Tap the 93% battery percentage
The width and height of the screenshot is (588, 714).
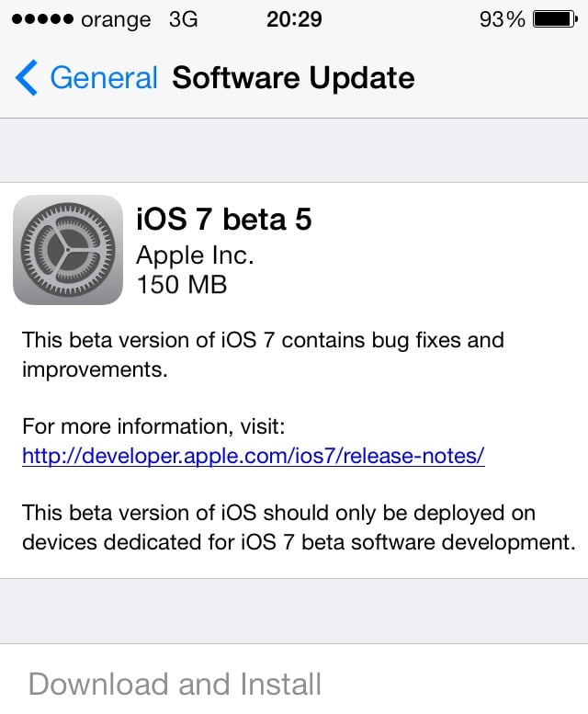[x=502, y=19]
